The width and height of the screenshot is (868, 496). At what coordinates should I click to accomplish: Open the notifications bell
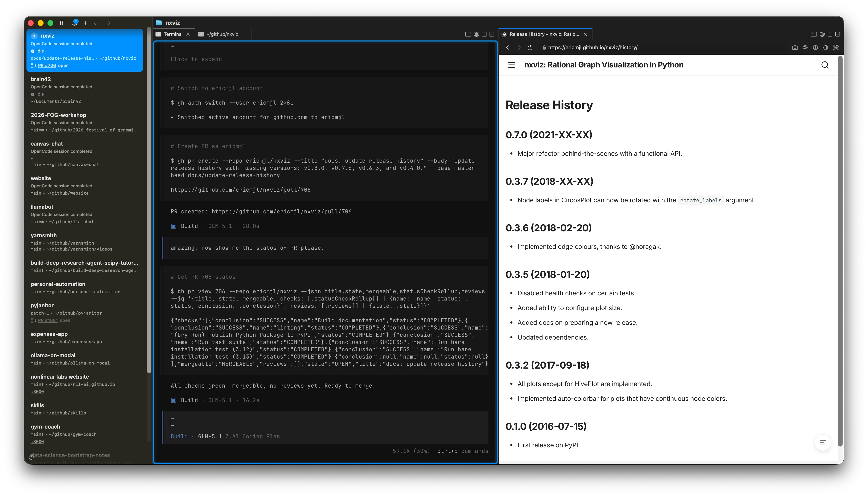pos(74,23)
